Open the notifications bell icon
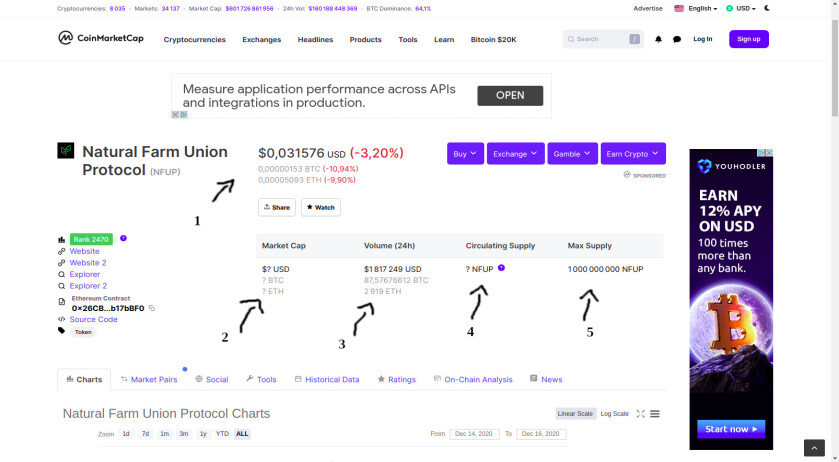Viewport: 839px width, 462px height. [x=658, y=39]
